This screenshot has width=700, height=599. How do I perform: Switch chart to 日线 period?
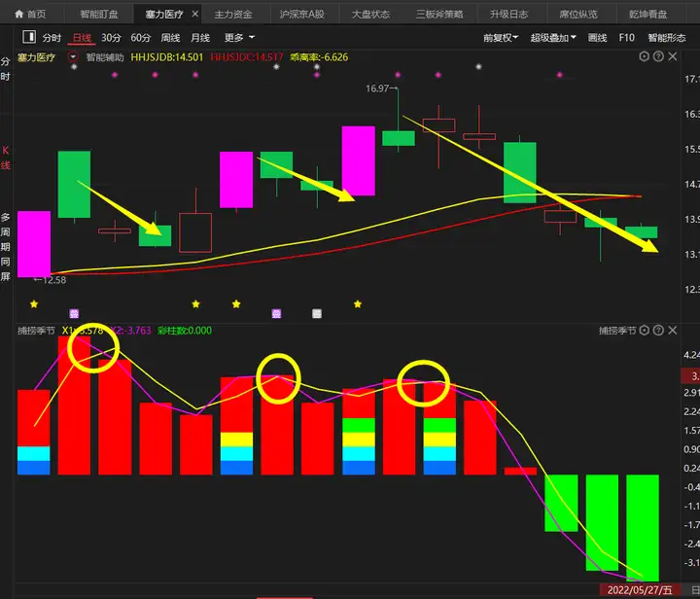(82, 38)
